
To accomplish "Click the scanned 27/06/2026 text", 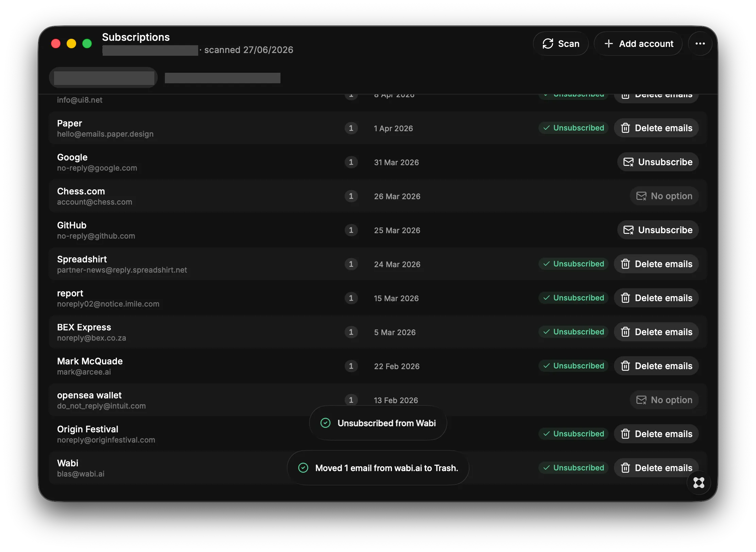I will click(248, 50).
